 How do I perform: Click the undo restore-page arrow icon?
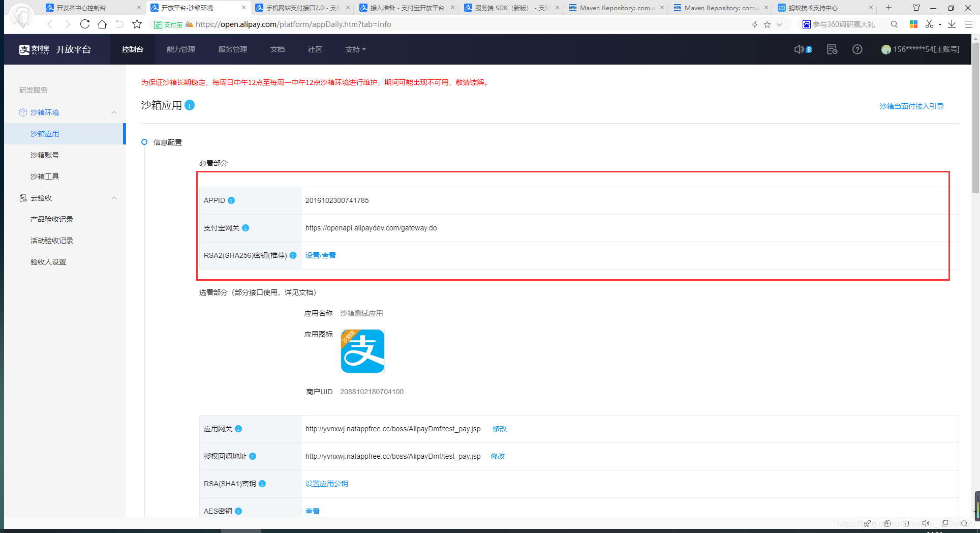119,24
